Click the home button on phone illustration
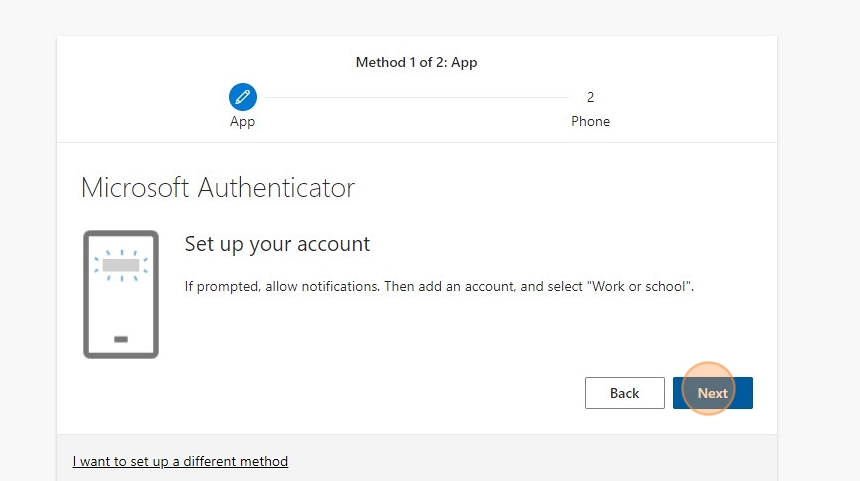This screenshot has height=481, width=860. pos(121,339)
